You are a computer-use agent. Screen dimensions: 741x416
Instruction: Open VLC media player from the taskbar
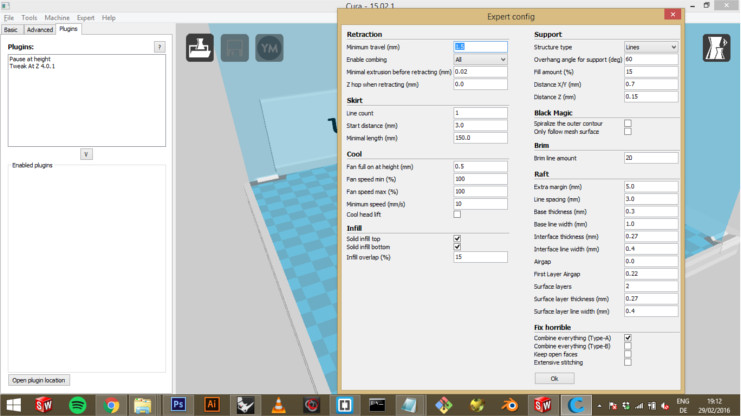278,405
